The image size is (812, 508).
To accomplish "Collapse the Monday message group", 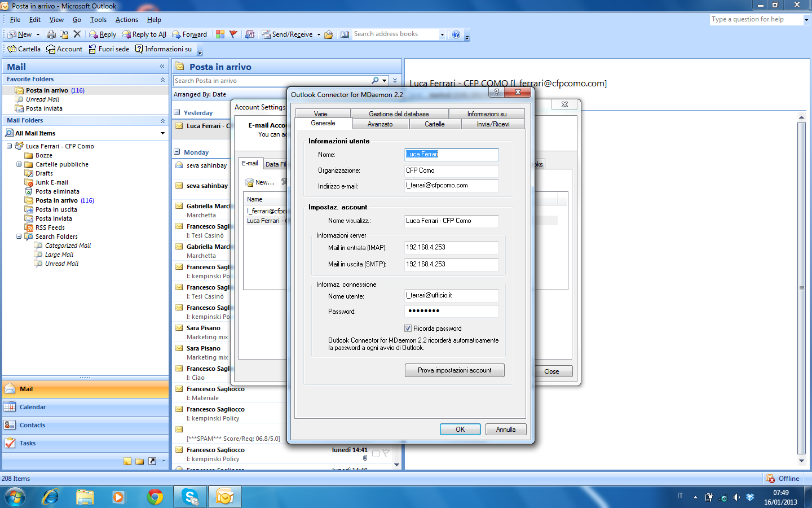I will [177, 152].
